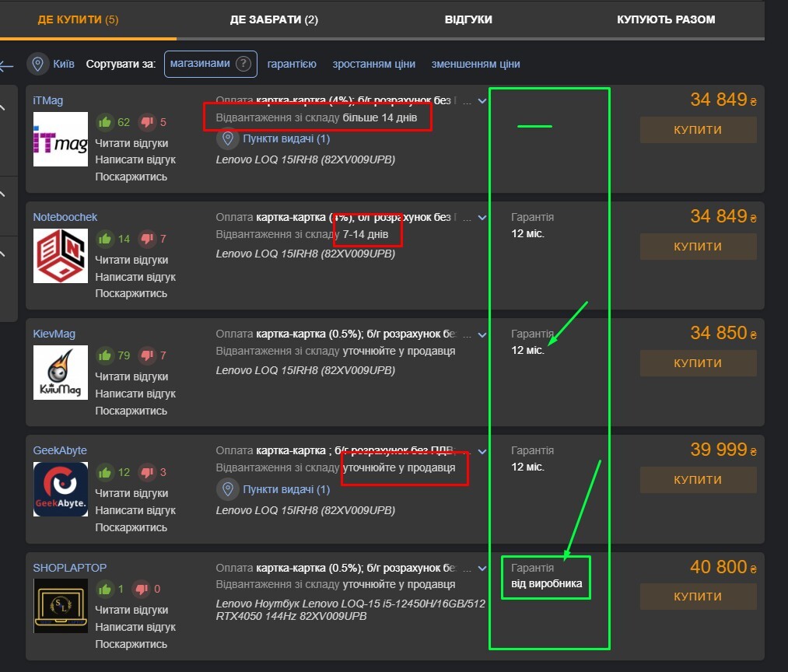
Task: Sort offers by гарантією
Action: pyautogui.click(x=292, y=65)
